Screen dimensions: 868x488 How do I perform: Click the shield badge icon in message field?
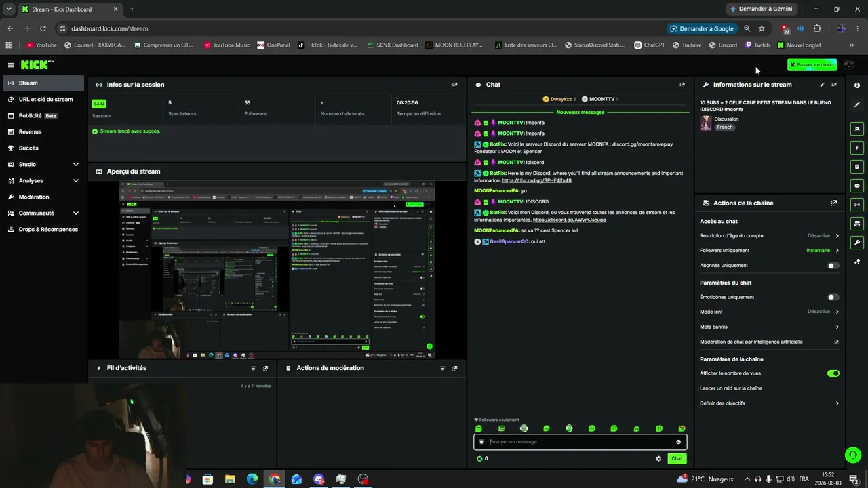(481, 442)
